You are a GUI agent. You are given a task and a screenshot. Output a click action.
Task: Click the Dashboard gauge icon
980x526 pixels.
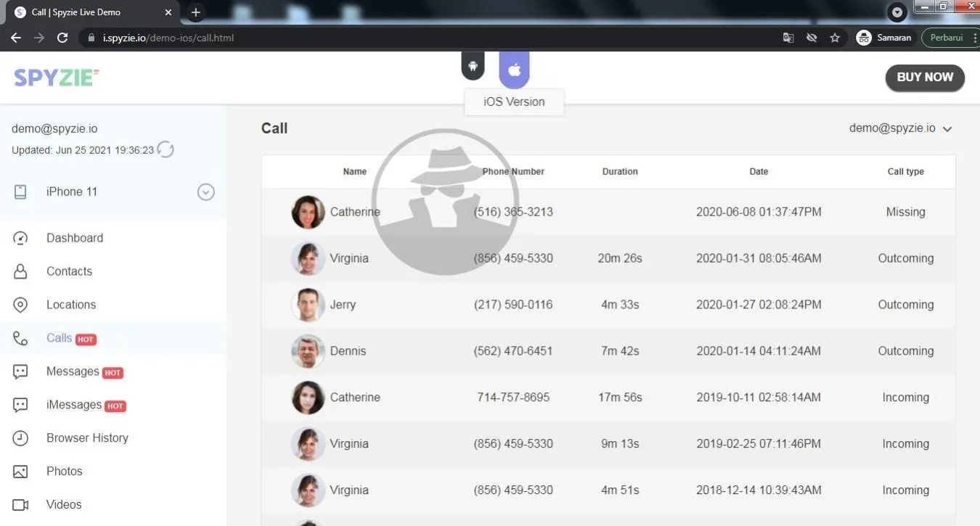pos(20,238)
